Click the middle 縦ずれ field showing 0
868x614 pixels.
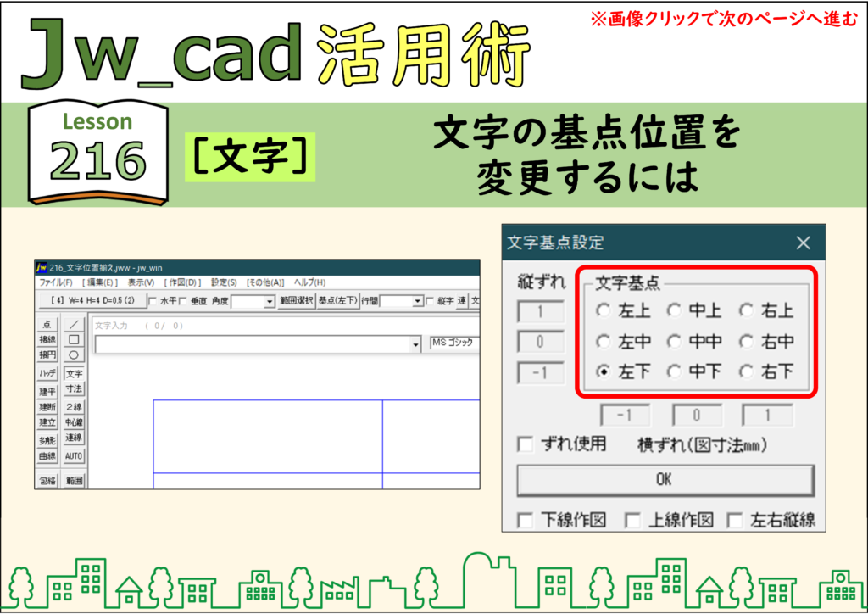click(x=541, y=342)
